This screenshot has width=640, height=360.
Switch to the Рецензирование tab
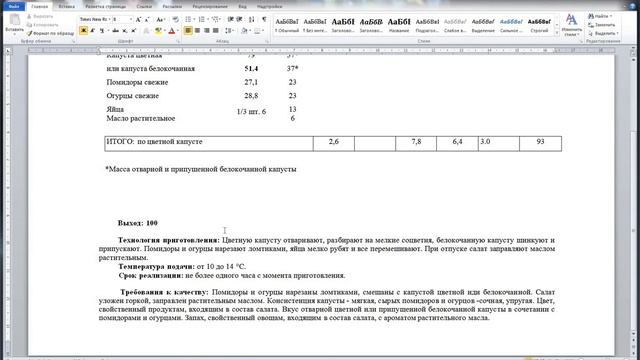click(x=210, y=7)
